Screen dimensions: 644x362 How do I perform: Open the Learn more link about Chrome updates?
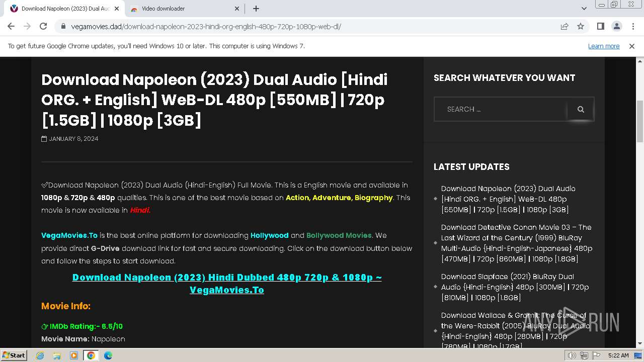click(x=604, y=46)
